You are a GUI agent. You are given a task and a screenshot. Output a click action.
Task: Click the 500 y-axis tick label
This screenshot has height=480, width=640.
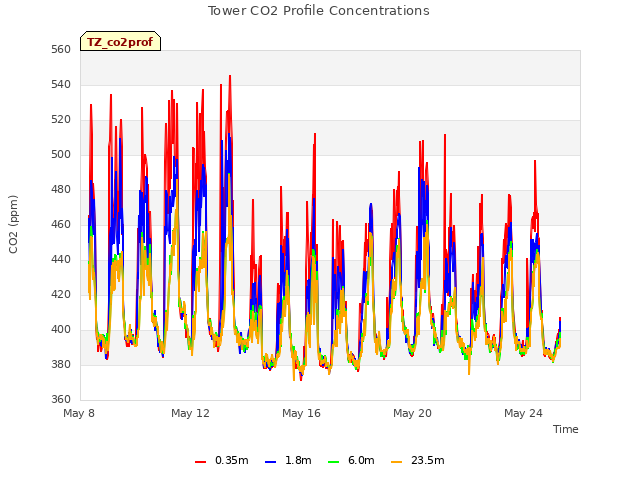click(61, 155)
